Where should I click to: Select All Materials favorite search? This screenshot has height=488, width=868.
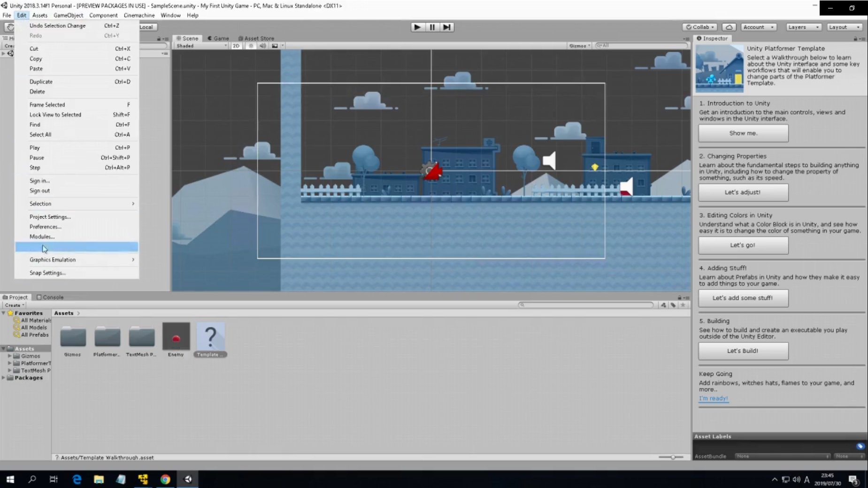32,320
